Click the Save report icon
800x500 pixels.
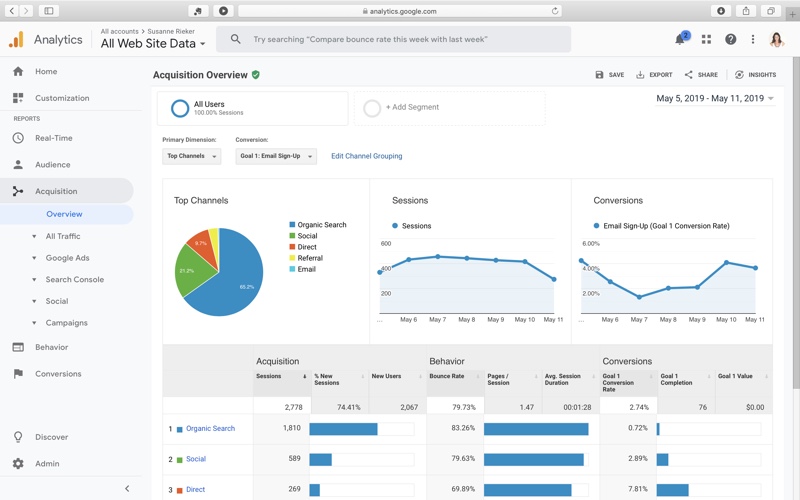(600, 75)
